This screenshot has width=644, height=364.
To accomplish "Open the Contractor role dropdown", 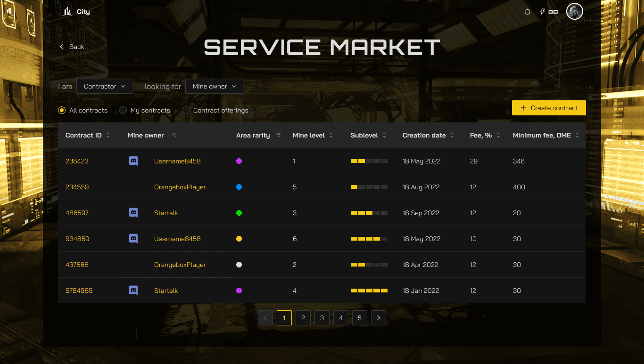I will (x=105, y=86).
